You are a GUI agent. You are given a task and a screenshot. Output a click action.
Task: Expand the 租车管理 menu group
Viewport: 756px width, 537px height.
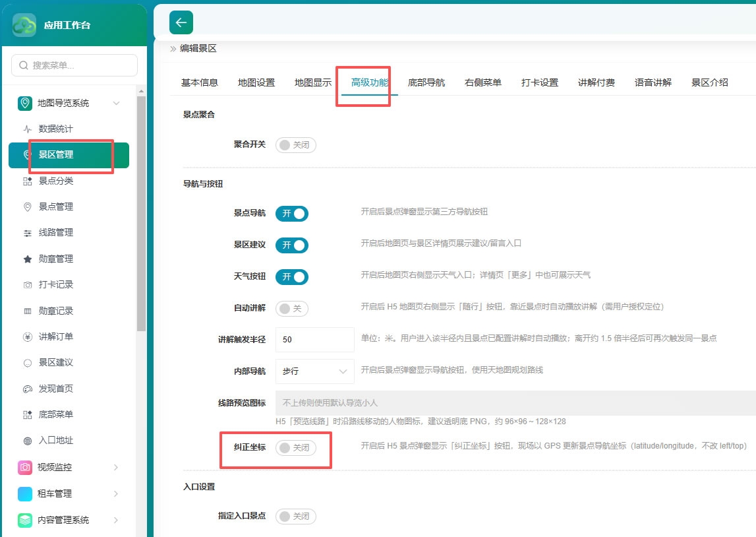pos(116,493)
